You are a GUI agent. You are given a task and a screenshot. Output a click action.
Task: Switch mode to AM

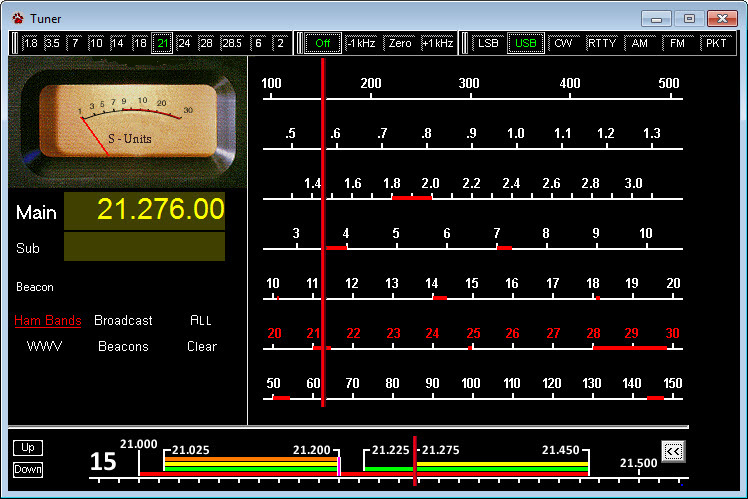(x=640, y=43)
